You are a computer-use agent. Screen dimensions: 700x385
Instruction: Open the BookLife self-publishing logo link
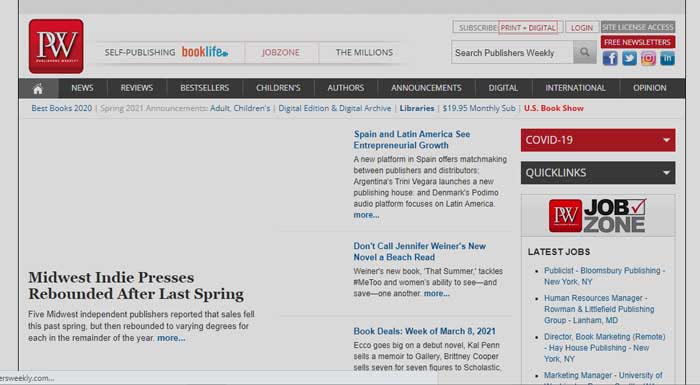pyautogui.click(x=205, y=52)
